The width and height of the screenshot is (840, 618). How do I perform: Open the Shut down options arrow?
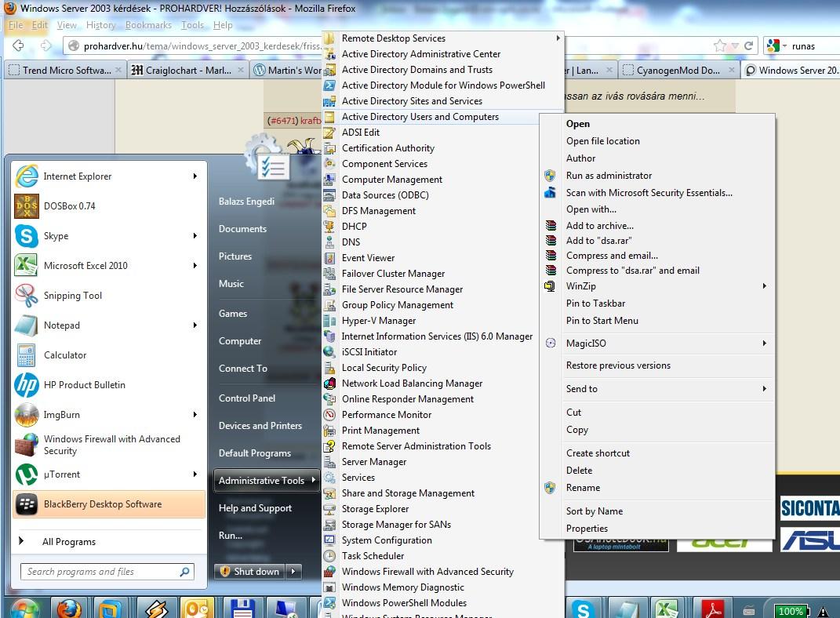coord(293,572)
